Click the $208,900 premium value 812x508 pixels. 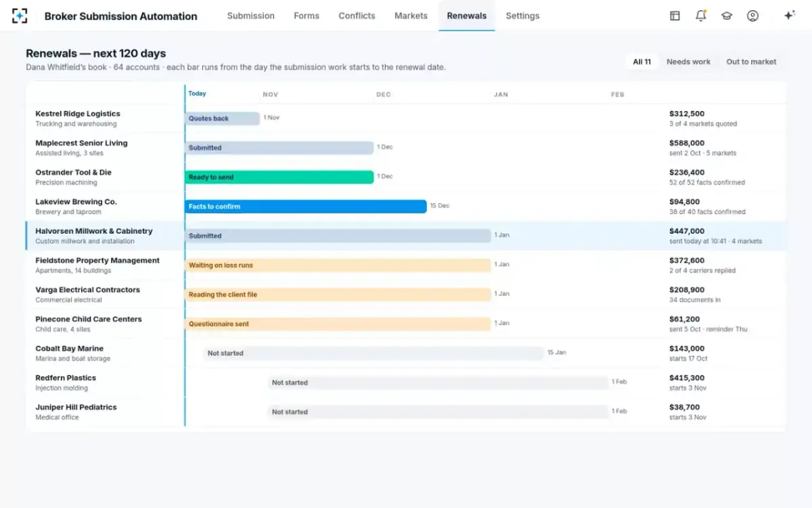pyautogui.click(x=687, y=290)
